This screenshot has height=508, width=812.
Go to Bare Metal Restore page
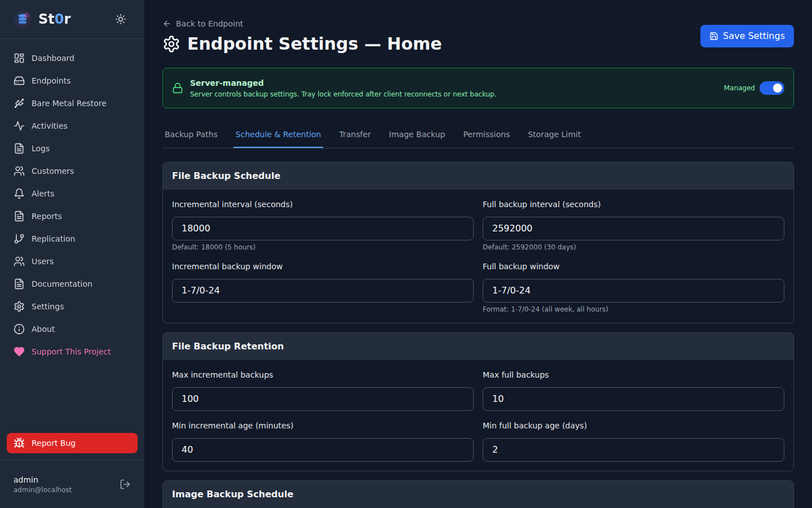click(x=68, y=103)
